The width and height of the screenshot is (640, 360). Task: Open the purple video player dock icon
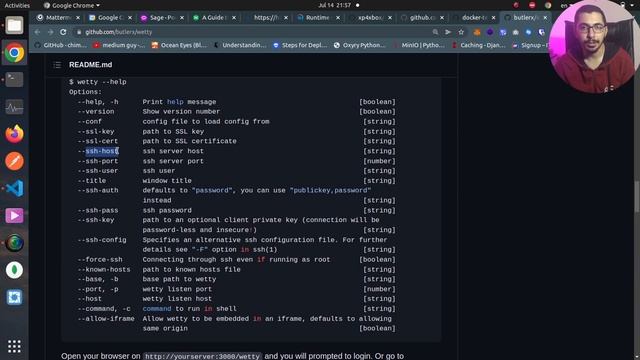(x=14, y=216)
